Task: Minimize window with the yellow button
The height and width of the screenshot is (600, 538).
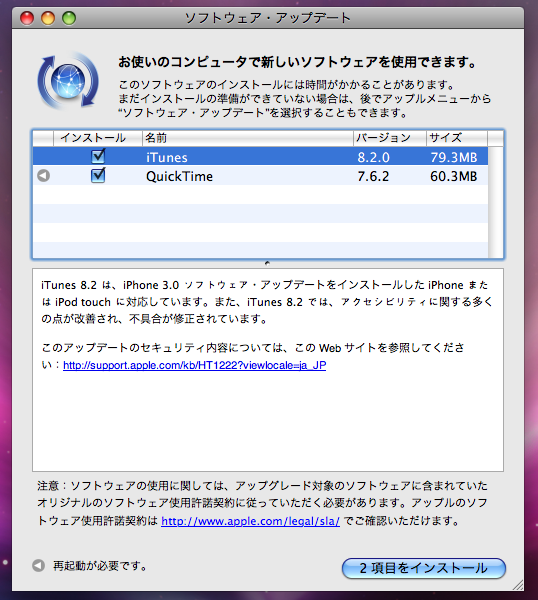Action: [x=48, y=18]
